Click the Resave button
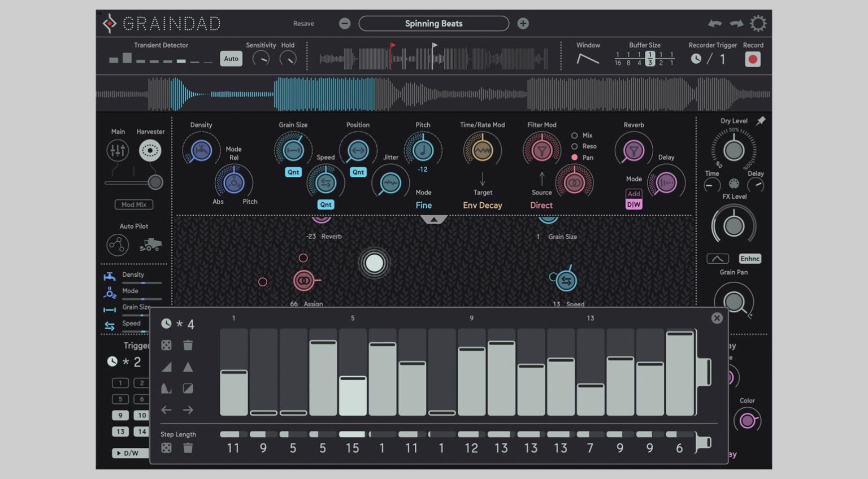This screenshot has height=479, width=868. coord(303,24)
